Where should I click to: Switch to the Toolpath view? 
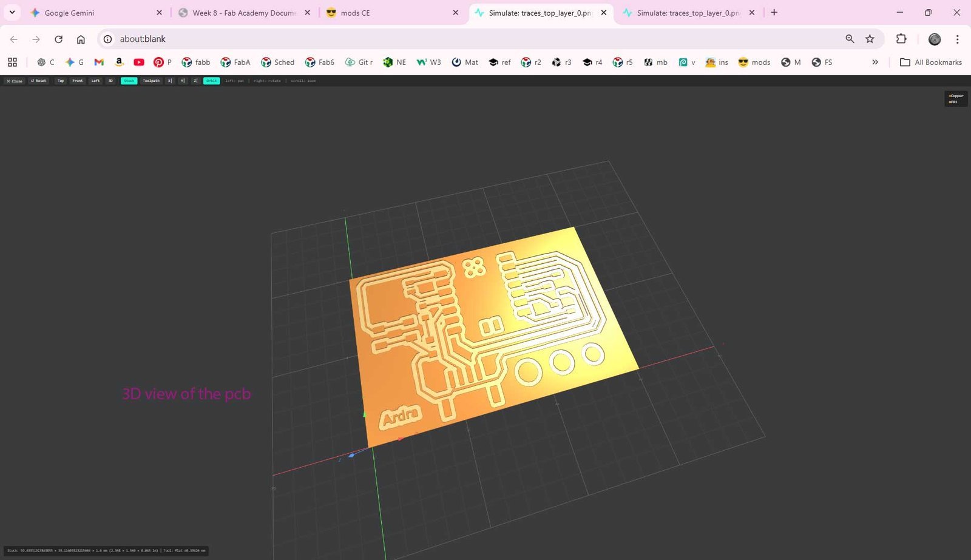[x=151, y=81]
